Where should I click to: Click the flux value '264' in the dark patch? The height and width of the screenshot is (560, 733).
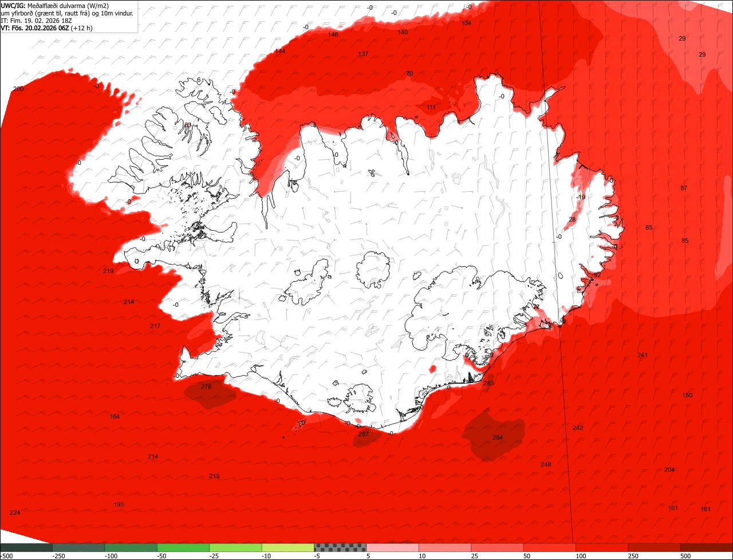pyautogui.click(x=498, y=437)
